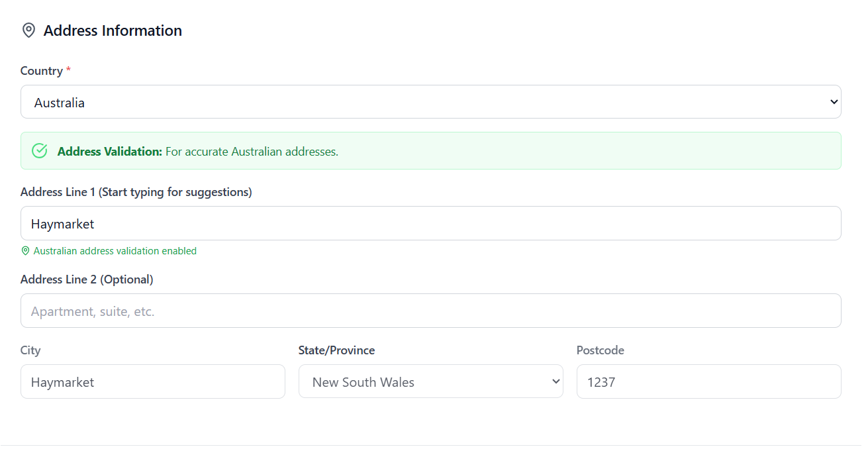Click the Australian address validation enabled link
Viewport: 868px width, 453px height.
(x=114, y=250)
